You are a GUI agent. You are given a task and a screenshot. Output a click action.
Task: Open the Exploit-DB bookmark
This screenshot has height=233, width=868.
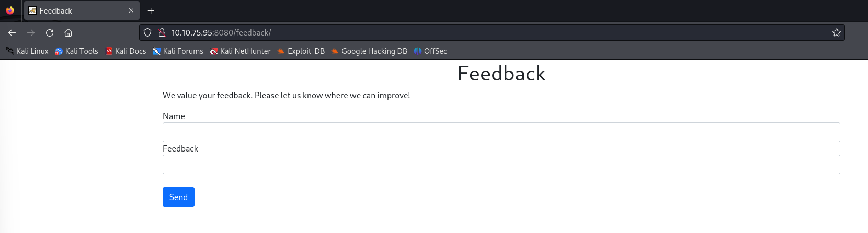click(301, 51)
